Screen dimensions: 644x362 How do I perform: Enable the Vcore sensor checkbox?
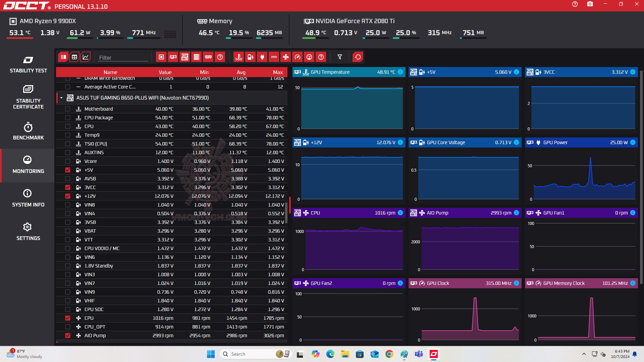(x=68, y=161)
